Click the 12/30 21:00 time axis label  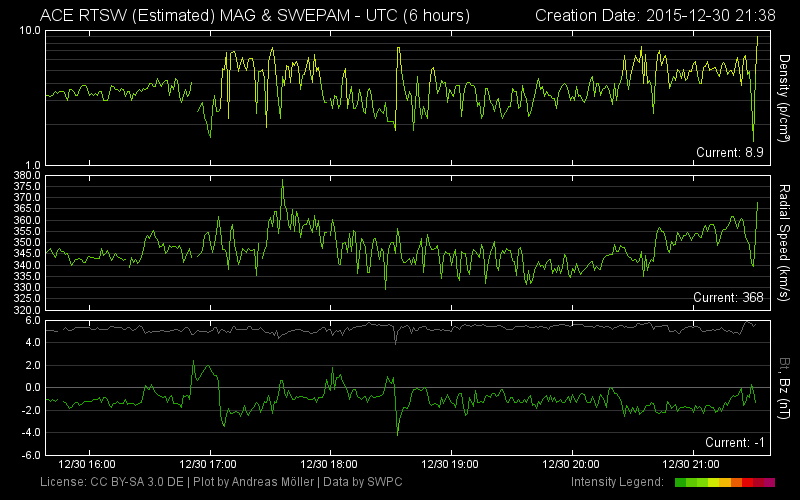pos(692,465)
